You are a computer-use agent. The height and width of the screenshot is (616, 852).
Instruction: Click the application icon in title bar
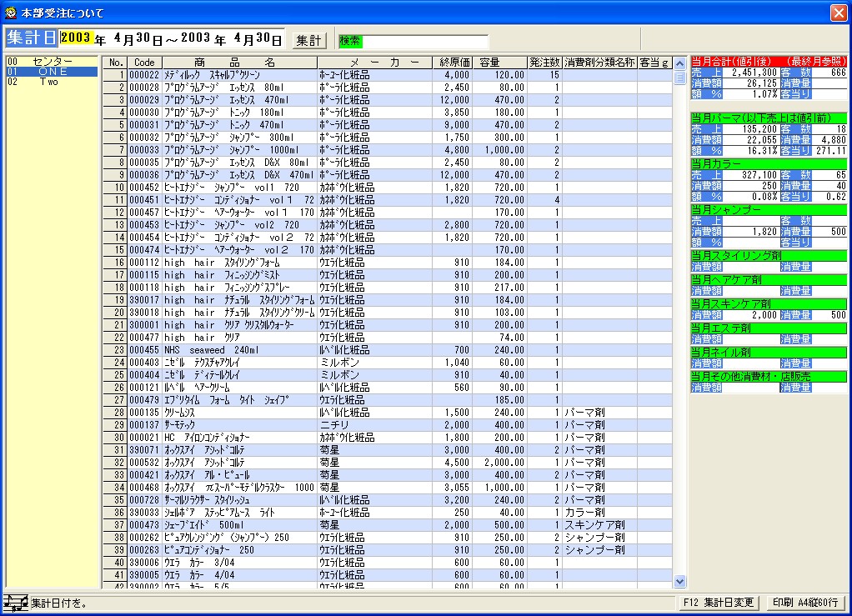(x=10, y=13)
